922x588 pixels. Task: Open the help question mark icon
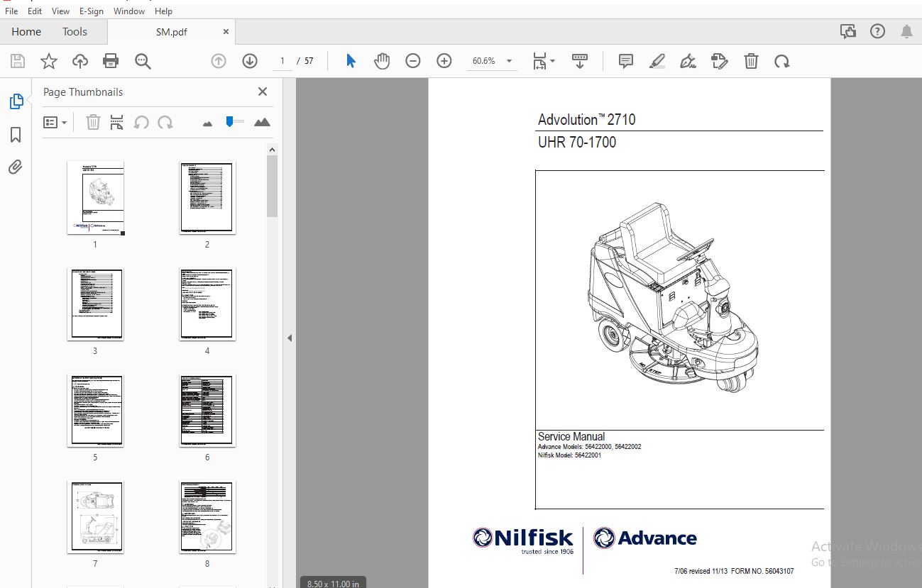(878, 31)
